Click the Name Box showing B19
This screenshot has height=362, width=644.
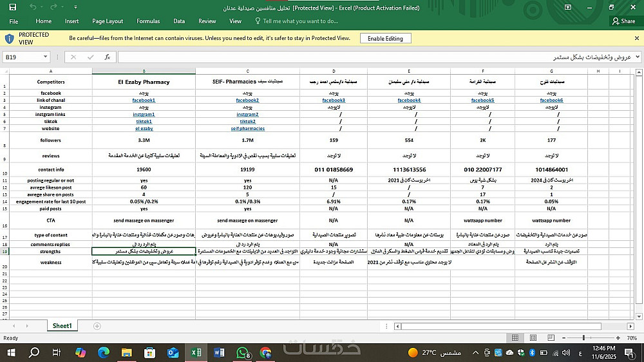pos(22,57)
